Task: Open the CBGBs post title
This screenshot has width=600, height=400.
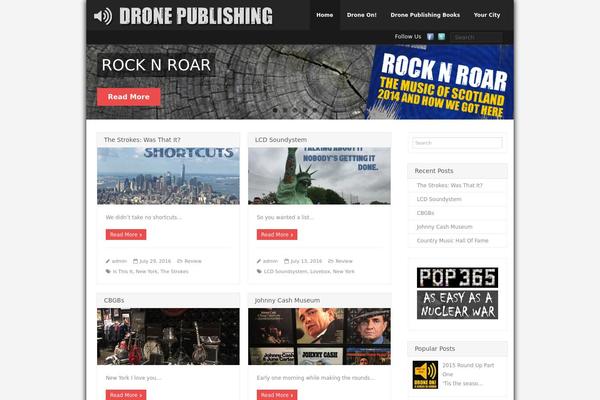Action: tap(114, 300)
